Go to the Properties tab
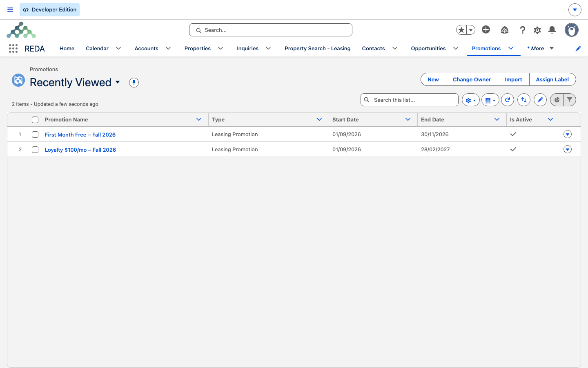 tap(198, 48)
